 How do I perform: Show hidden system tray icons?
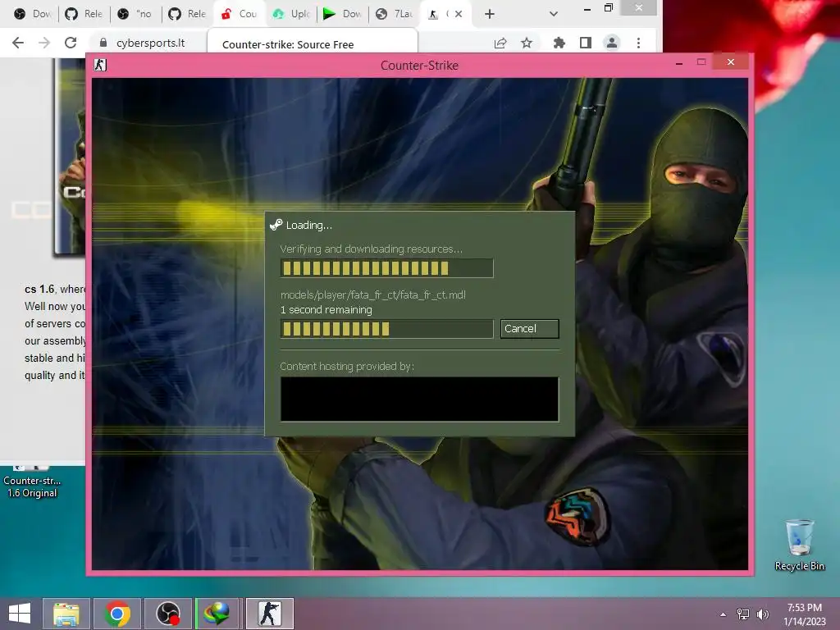click(x=724, y=614)
